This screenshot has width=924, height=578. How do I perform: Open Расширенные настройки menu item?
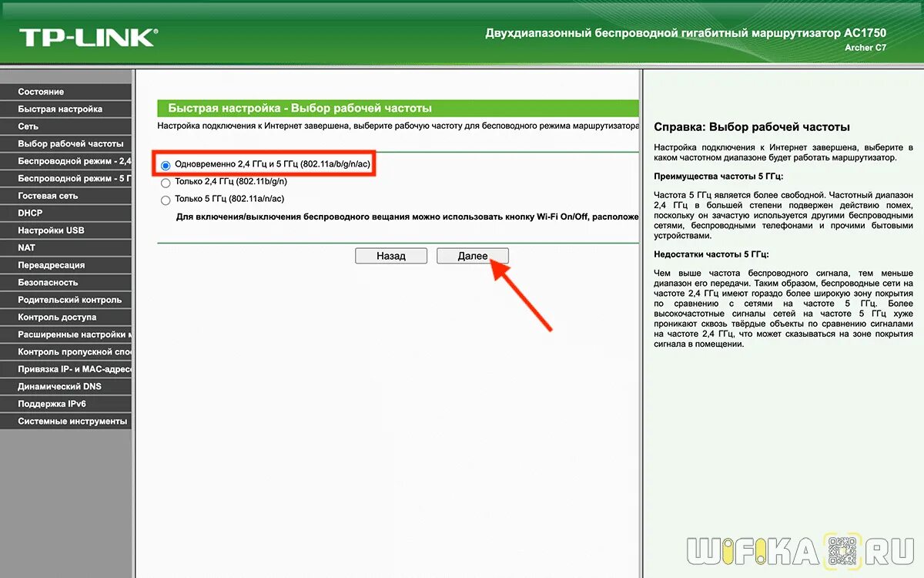[x=65, y=334]
